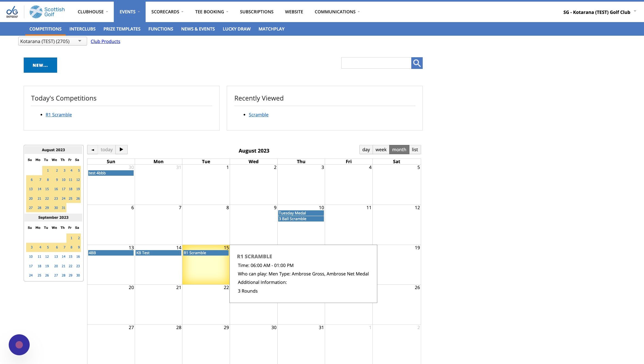
Task: Select August 24 in the mini calendar
Action: (63, 198)
